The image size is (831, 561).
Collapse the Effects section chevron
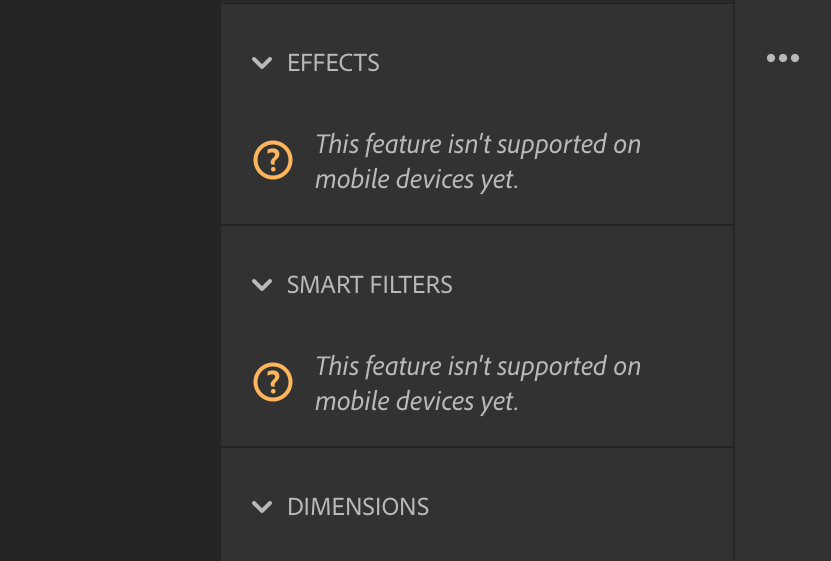262,63
